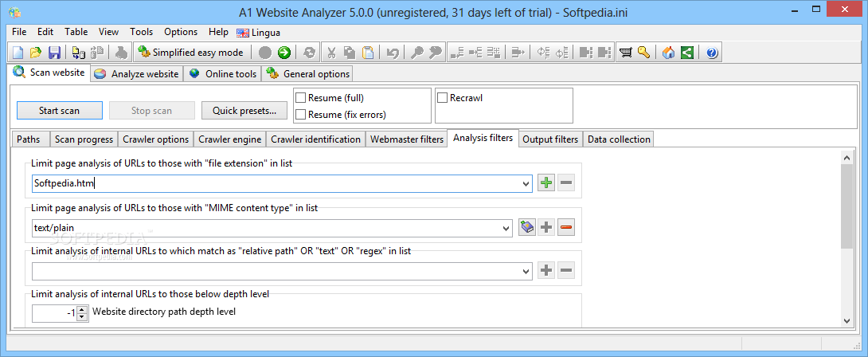This screenshot has height=357, width=868.
Task: Add file extension with green plus button
Action: pyautogui.click(x=546, y=182)
